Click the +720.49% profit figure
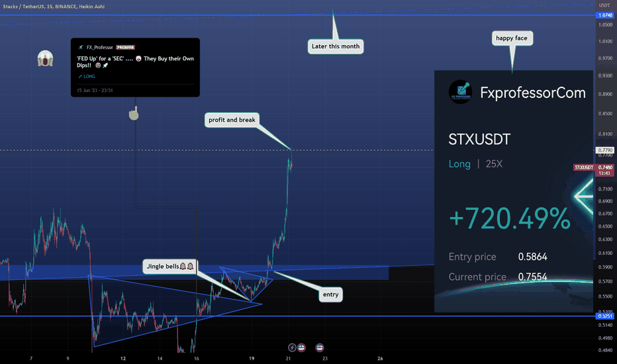The width and height of the screenshot is (617, 364). click(x=510, y=218)
